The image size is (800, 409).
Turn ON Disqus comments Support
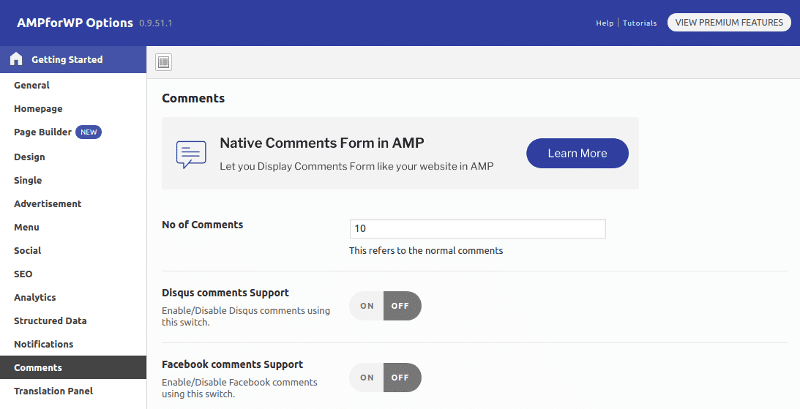coord(367,306)
